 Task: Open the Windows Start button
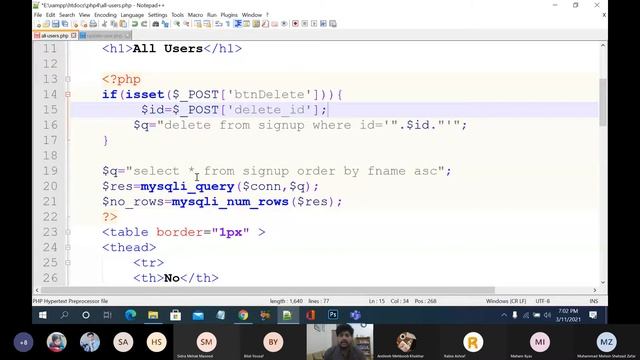42,315
